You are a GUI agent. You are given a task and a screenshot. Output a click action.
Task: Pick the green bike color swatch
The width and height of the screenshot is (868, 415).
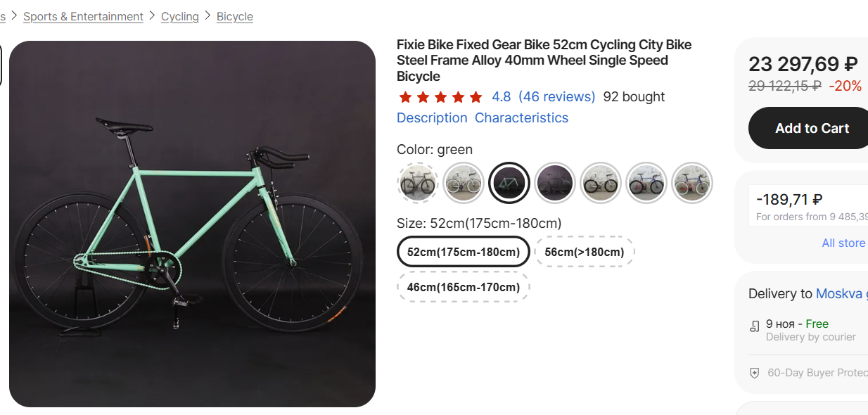click(509, 183)
